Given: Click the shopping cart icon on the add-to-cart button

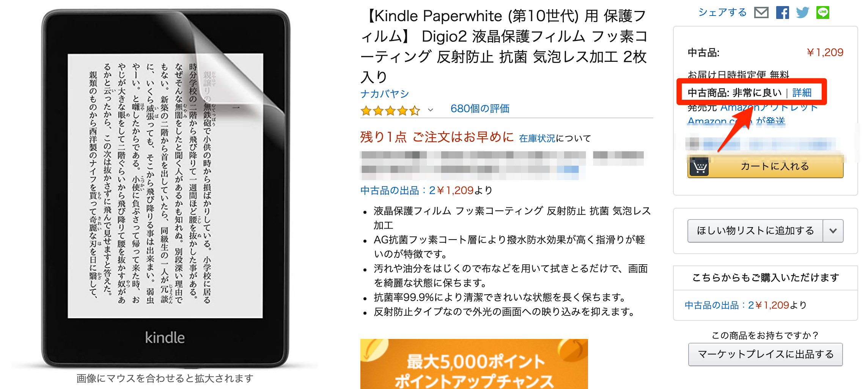Looking at the screenshot, I should click(x=700, y=166).
